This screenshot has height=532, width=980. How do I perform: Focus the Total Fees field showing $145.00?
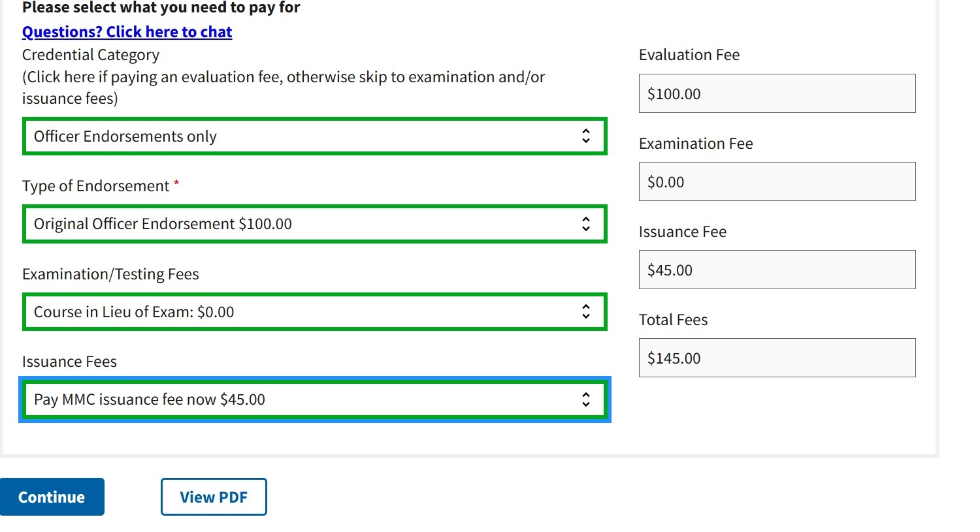click(777, 358)
